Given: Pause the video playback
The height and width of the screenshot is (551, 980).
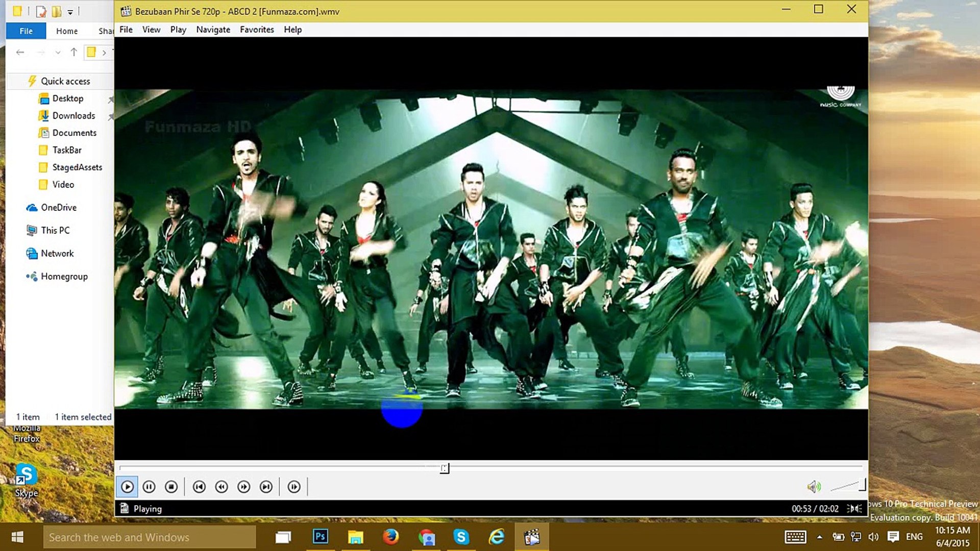Looking at the screenshot, I should pos(149,487).
